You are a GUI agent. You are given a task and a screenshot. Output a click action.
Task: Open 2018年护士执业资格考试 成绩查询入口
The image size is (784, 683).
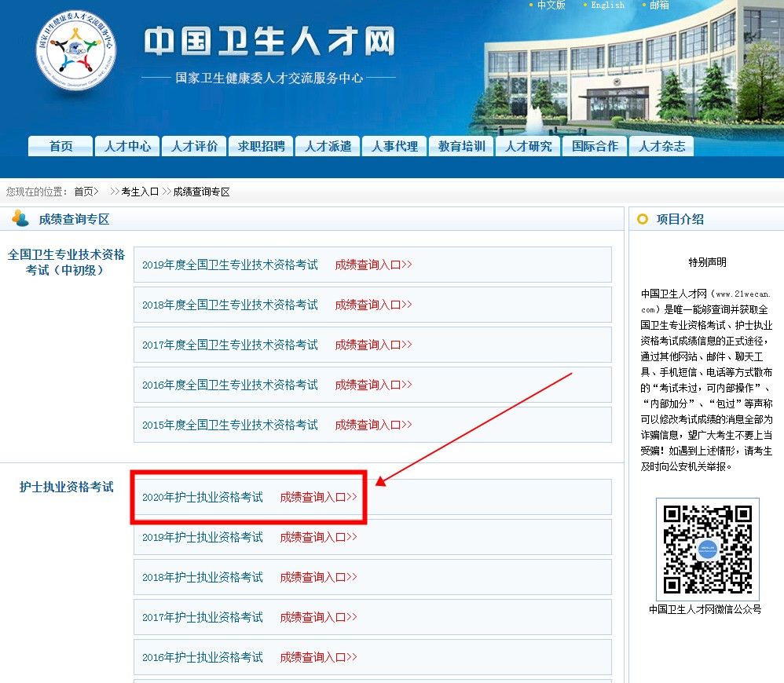318,577
